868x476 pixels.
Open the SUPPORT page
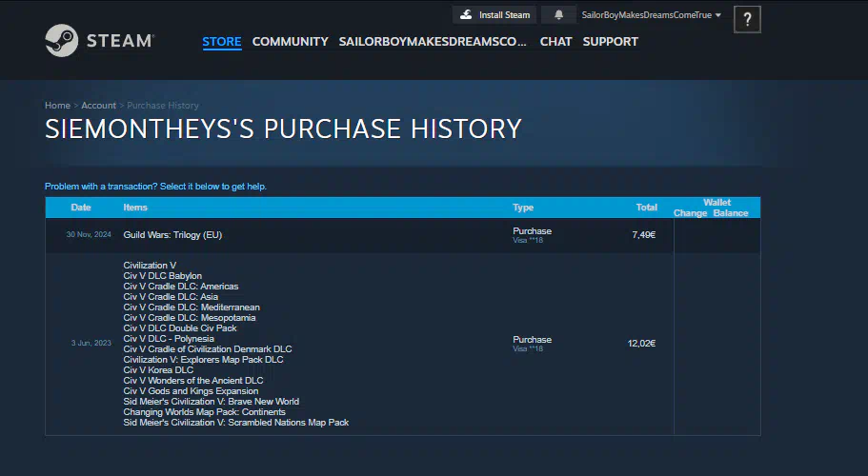610,42
